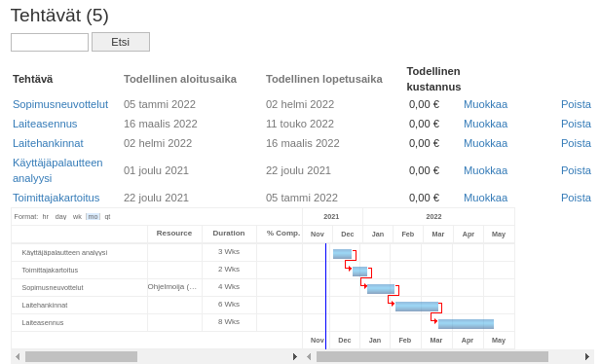Image resolution: width=600 pixels, height=364 pixels.
Task: Click the Sopimusneuvottelut Gantt bar
Action: pos(381,289)
